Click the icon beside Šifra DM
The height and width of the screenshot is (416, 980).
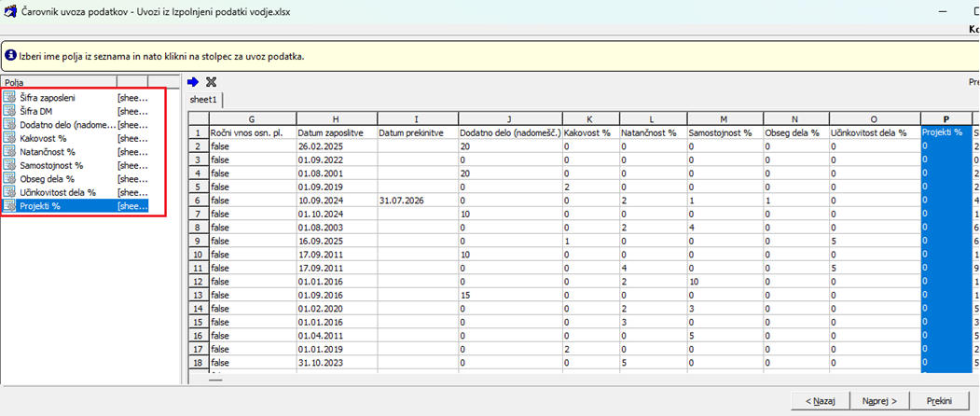(9, 111)
